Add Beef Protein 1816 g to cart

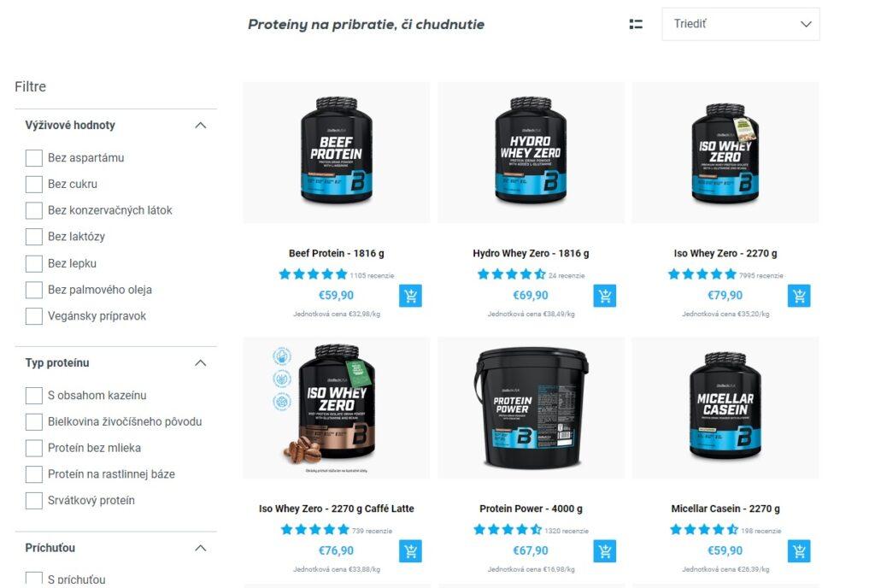click(410, 296)
